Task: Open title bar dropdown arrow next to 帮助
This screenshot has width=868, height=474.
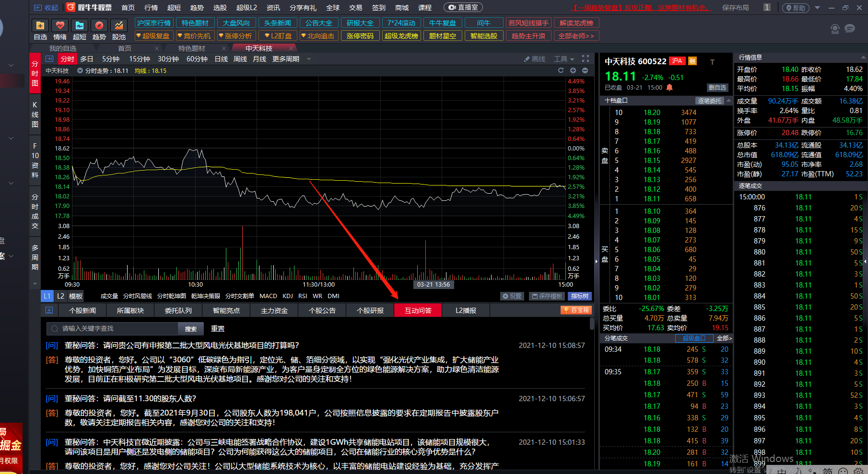Action: coord(818,8)
